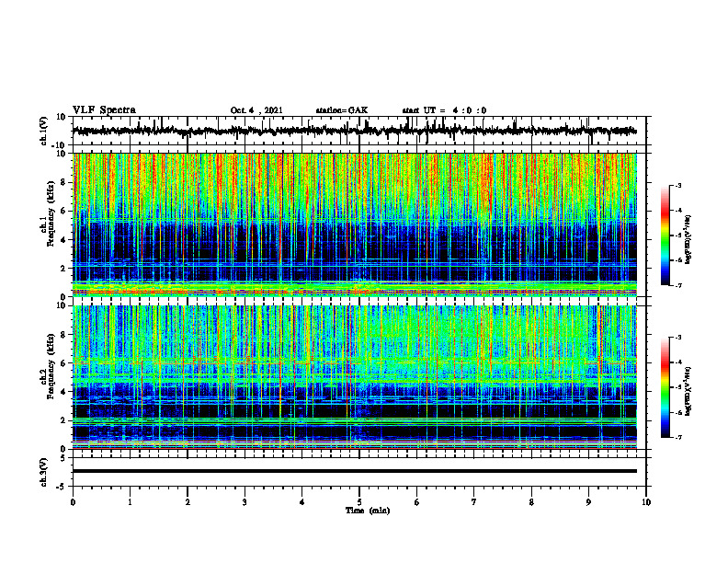The image size is (728, 563).
Task: Click the "5" tick on the time axis
Action: pos(359,502)
